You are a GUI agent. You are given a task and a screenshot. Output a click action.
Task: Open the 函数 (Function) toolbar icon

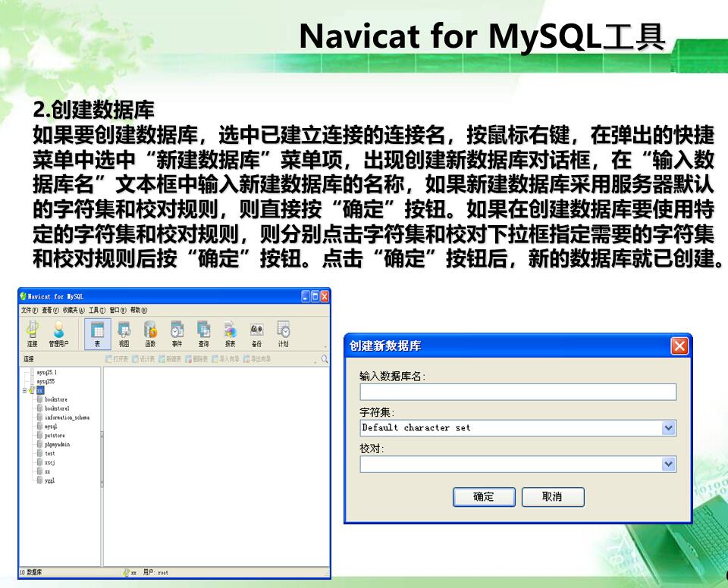pyautogui.click(x=150, y=333)
